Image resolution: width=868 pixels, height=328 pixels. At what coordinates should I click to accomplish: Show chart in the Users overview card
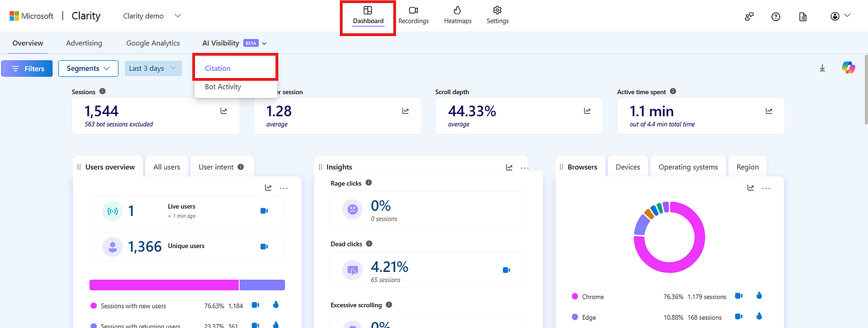[268, 188]
